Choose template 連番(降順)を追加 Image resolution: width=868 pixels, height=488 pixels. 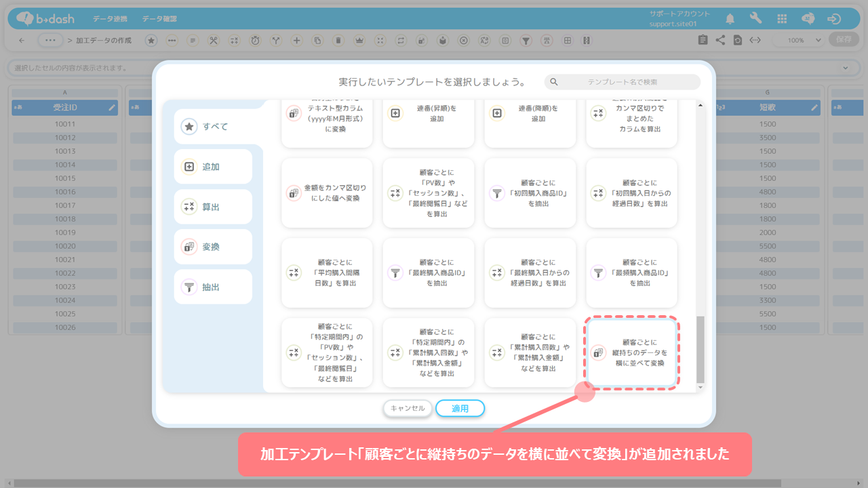(530, 123)
